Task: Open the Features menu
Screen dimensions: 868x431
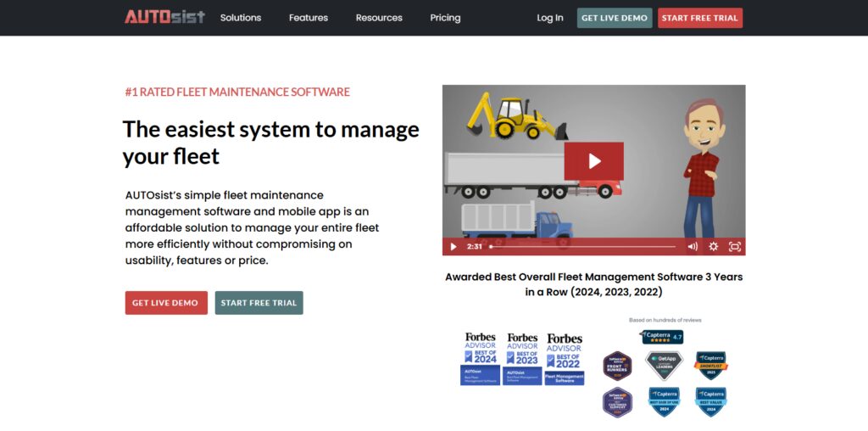Action: click(309, 18)
